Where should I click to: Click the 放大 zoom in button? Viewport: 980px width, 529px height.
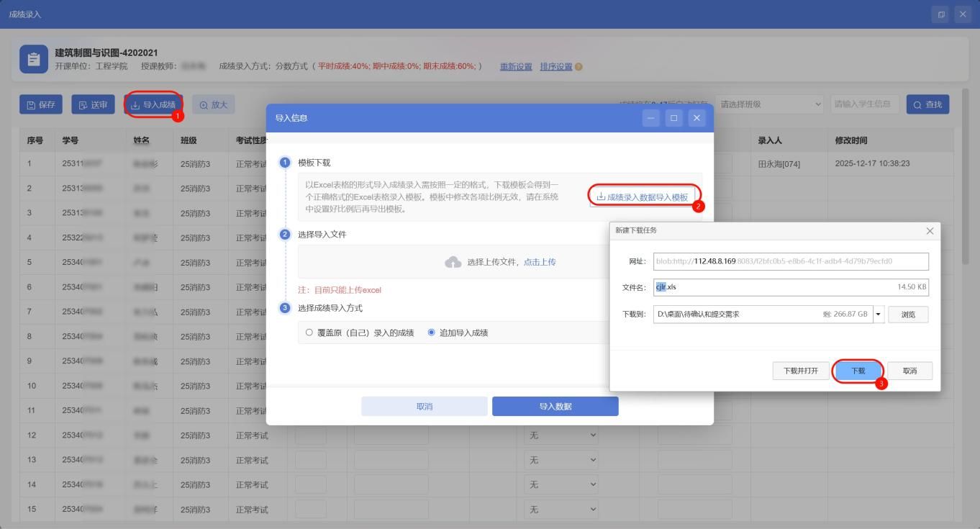213,104
